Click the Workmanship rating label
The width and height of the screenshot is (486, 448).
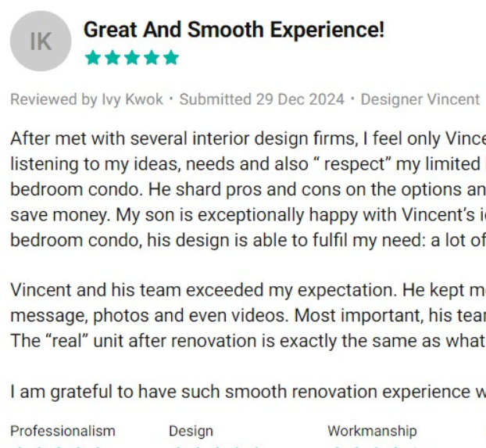point(372,431)
